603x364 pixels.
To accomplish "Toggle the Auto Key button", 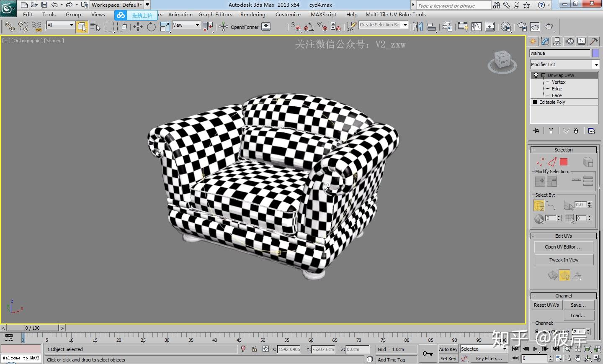I will click(x=448, y=349).
